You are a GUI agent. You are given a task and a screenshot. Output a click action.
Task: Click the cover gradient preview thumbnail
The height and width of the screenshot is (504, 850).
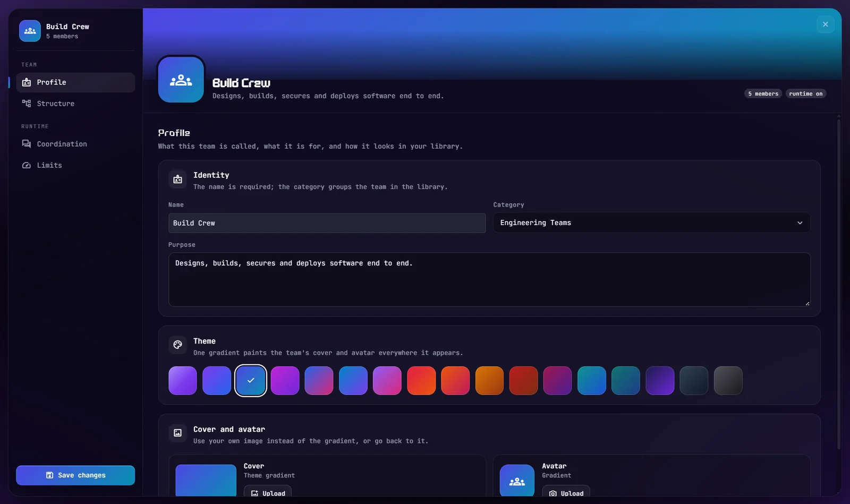206,481
